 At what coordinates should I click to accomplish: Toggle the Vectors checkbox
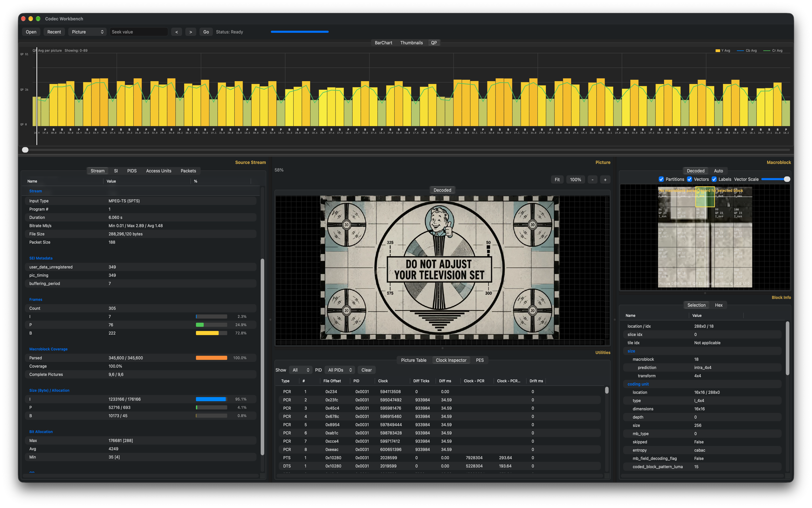tap(690, 179)
